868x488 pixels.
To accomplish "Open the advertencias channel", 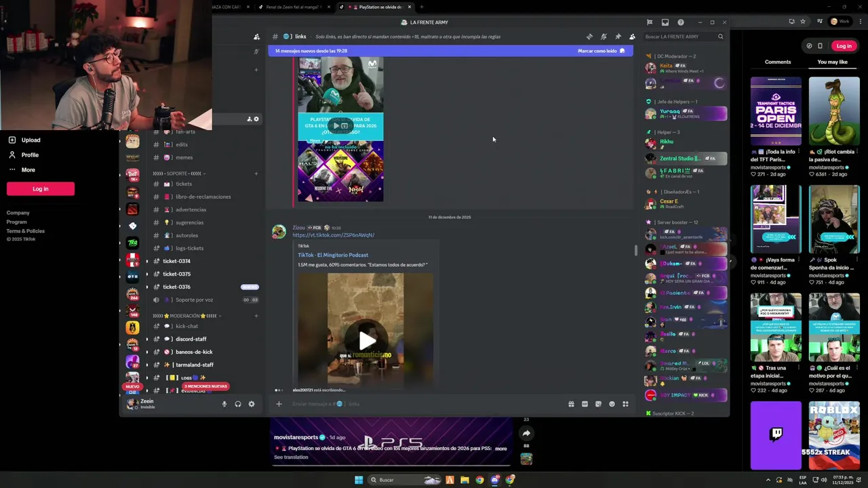I will 205,209.
